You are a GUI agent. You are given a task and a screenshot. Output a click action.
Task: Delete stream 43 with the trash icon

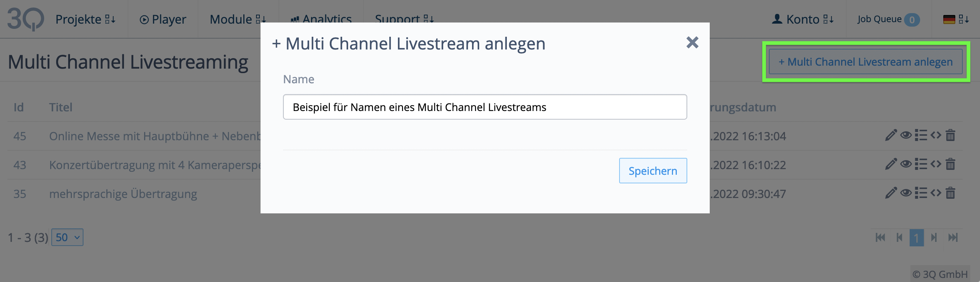[x=950, y=164]
